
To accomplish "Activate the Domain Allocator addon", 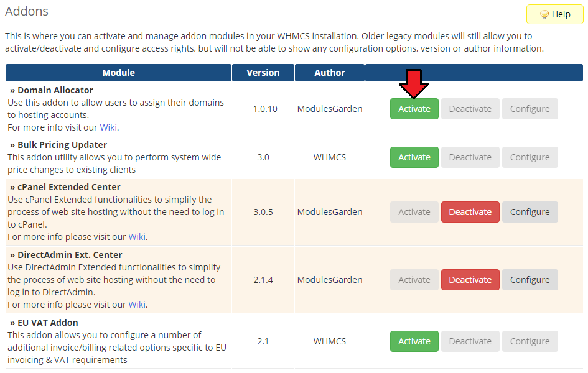I will click(x=414, y=109).
